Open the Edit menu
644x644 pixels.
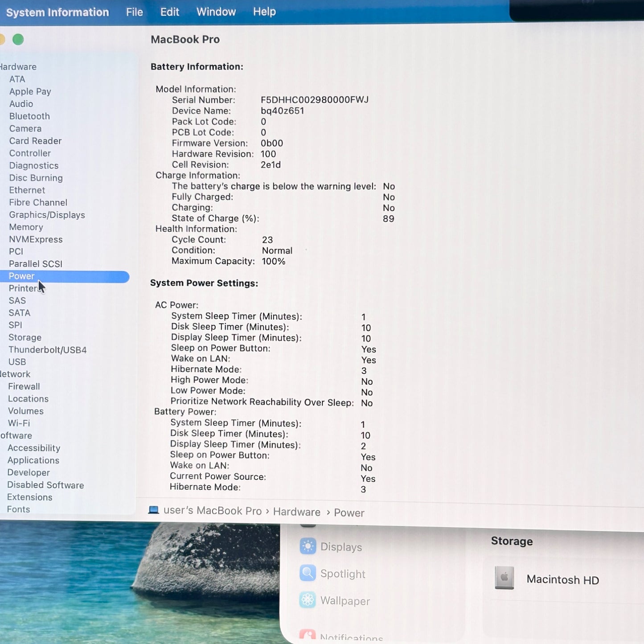[x=170, y=12]
